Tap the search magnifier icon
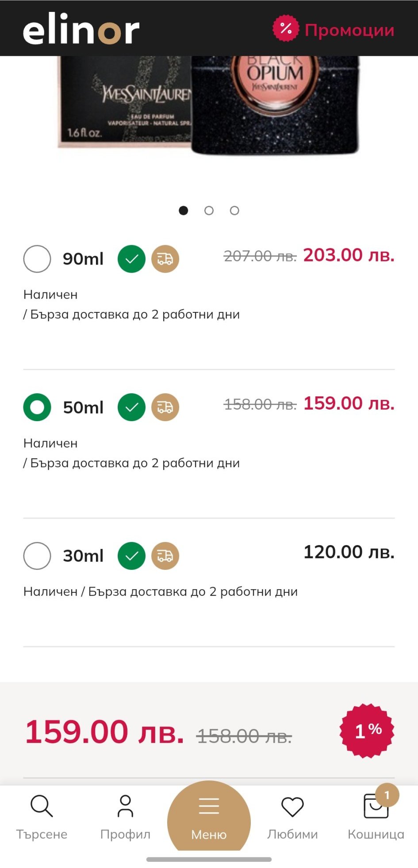This screenshot has width=418, height=868. coord(42,806)
